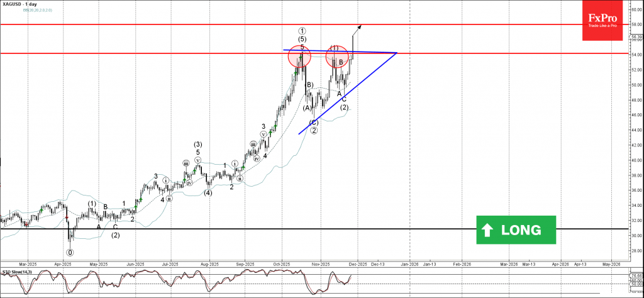Click the Feb-2026 date axis label
The width and height of the screenshot is (644, 298).
(x=462, y=264)
